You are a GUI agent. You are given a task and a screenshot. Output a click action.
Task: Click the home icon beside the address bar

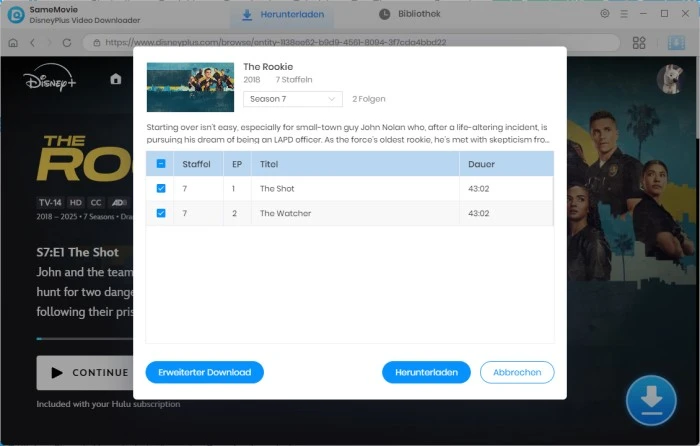[x=13, y=43]
